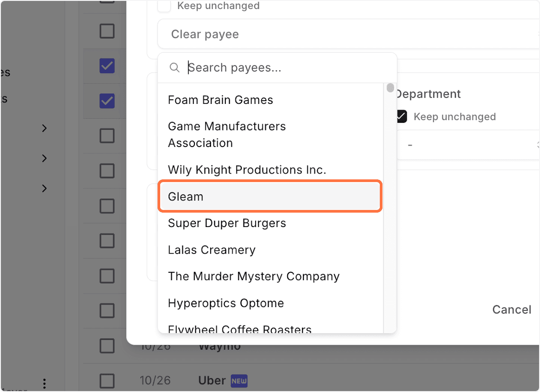Image resolution: width=540 pixels, height=392 pixels.
Task: Open the three-dot menu in the bottom sidebar
Action: coord(44,383)
